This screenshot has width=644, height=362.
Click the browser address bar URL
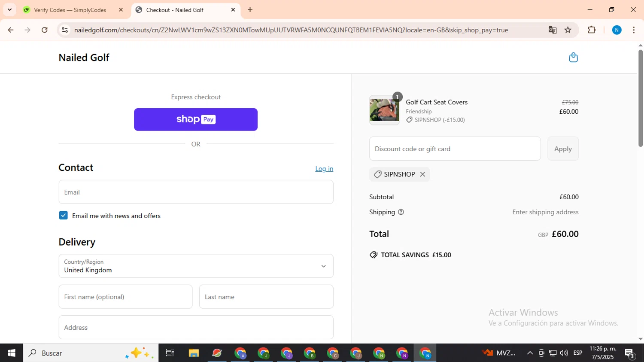click(291, 30)
